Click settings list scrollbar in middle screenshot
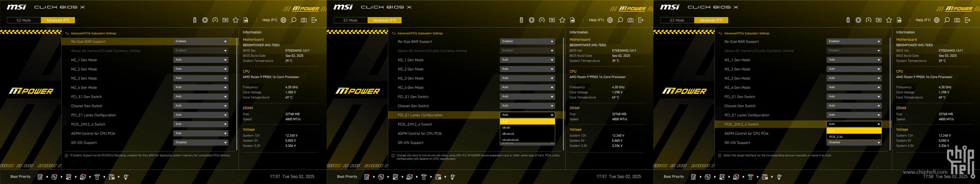 [563, 94]
